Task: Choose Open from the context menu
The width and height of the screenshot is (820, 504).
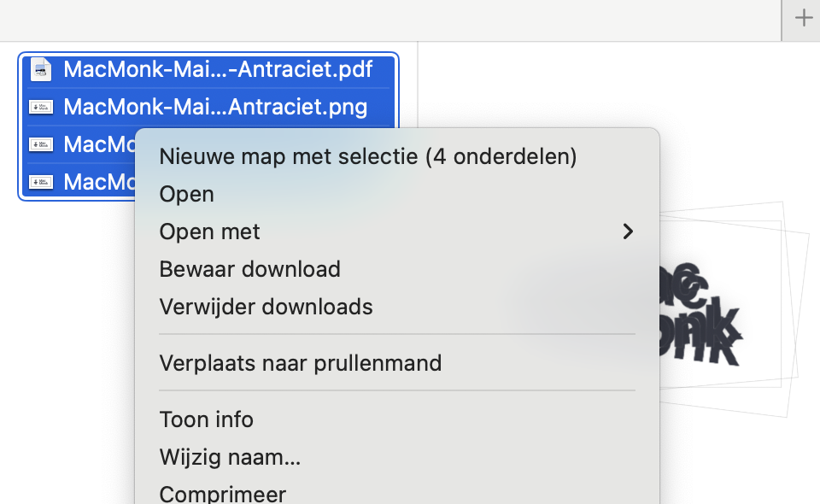Action: pos(187,194)
